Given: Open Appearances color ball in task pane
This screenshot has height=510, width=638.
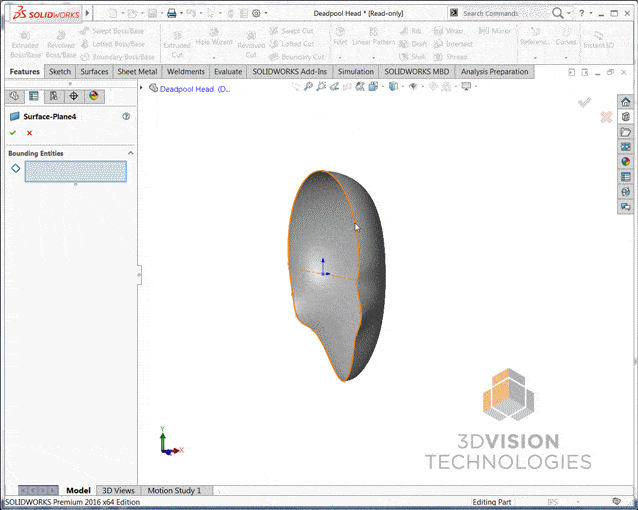Looking at the screenshot, I should coord(625,162).
